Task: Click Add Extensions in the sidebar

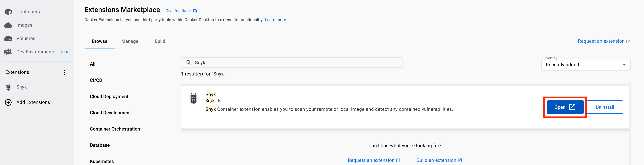Action: [x=33, y=103]
